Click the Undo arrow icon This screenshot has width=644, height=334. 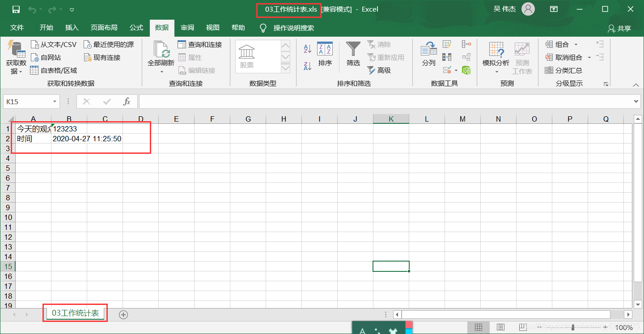click(32, 9)
